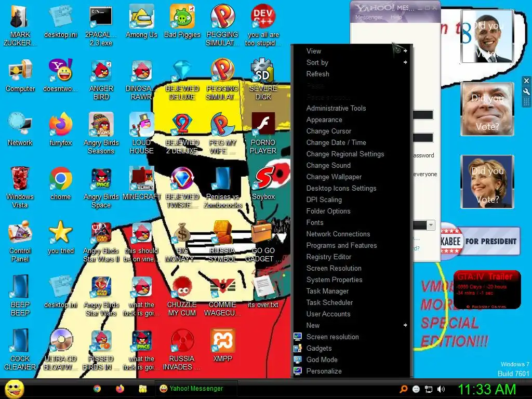The width and height of the screenshot is (532, 399).
Task: Select Programs and Features menu entry
Action: click(x=352, y=245)
